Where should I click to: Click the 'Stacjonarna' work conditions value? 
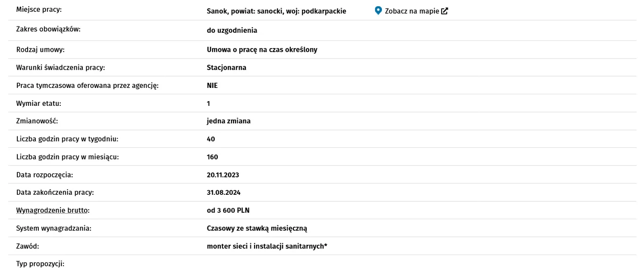click(226, 67)
